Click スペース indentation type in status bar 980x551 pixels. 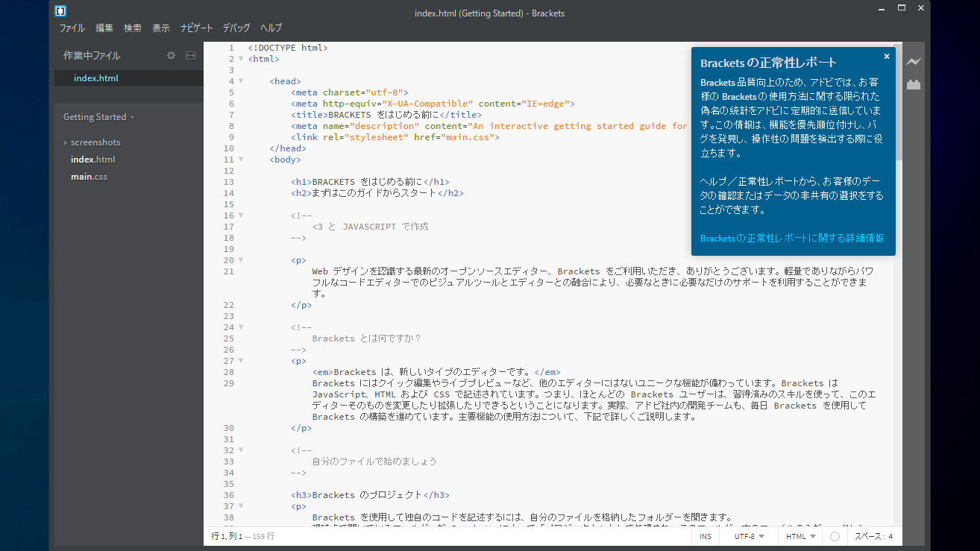tap(868, 536)
